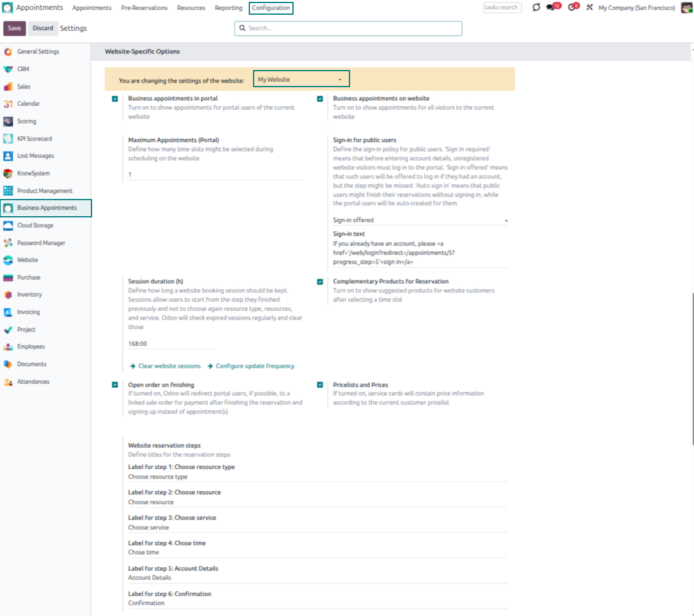Click the Inventory icon in sidebar

tap(8, 295)
